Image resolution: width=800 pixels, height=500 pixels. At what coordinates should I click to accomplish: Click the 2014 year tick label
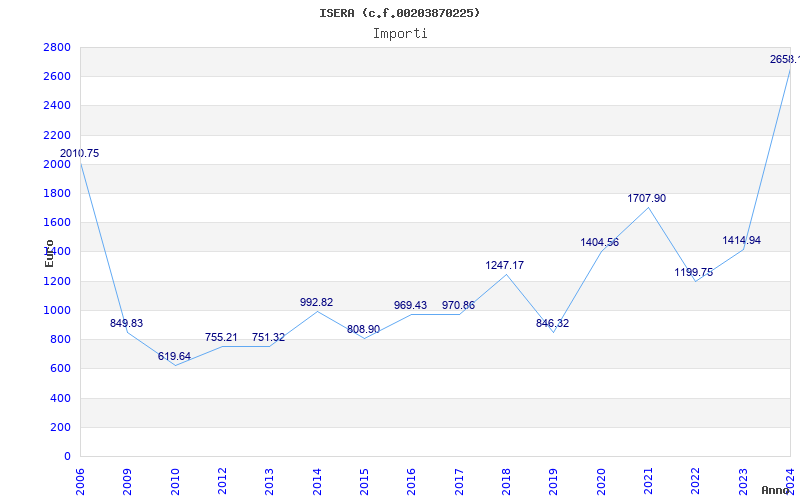317,482
